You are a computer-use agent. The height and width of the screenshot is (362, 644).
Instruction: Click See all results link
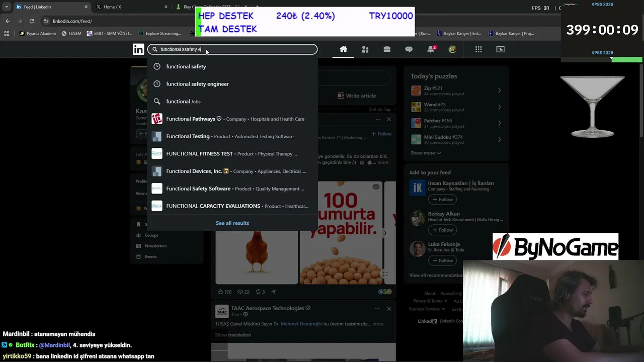pos(232,223)
